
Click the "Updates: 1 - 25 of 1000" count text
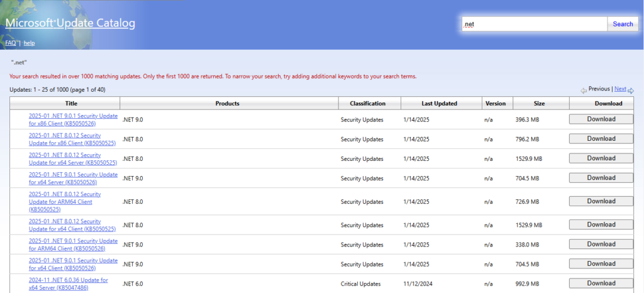tap(58, 89)
